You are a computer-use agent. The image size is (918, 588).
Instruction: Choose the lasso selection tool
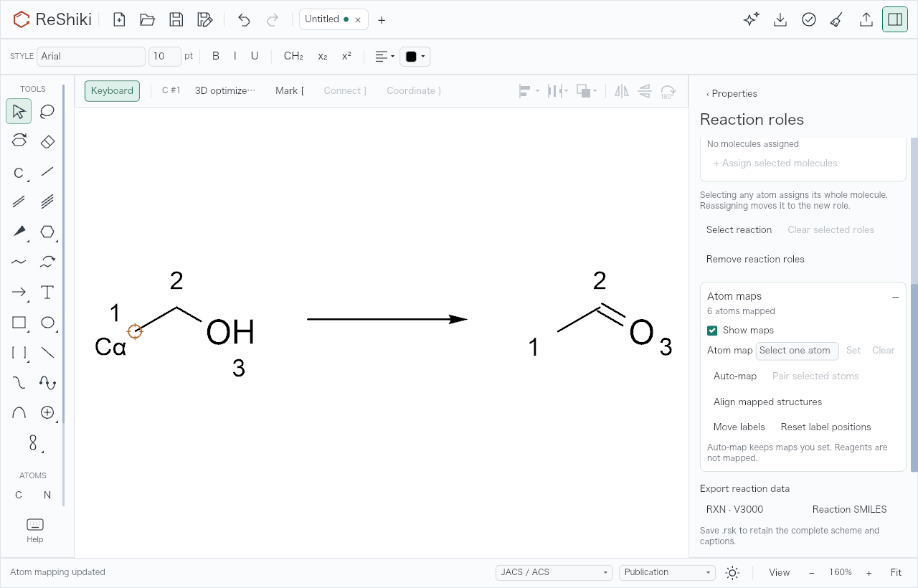[47, 112]
